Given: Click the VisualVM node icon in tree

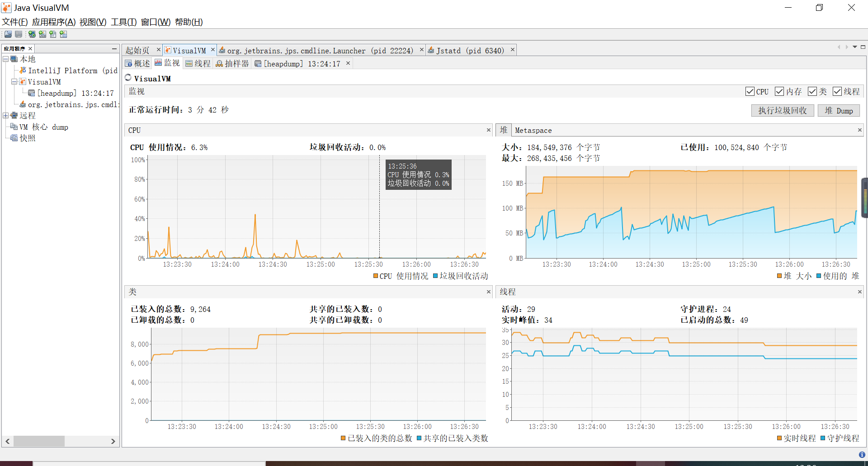Looking at the screenshot, I should (x=23, y=82).
